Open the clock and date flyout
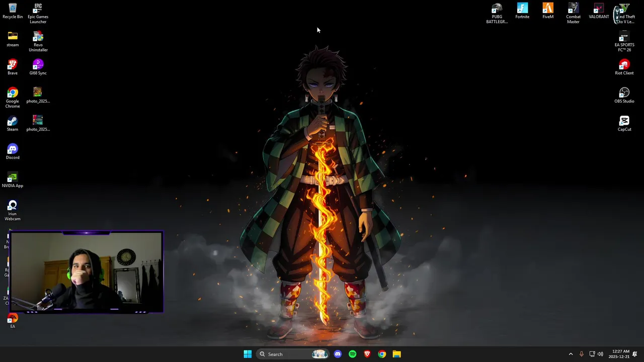This screenshot has height=362, width=644. click(619, 354)
